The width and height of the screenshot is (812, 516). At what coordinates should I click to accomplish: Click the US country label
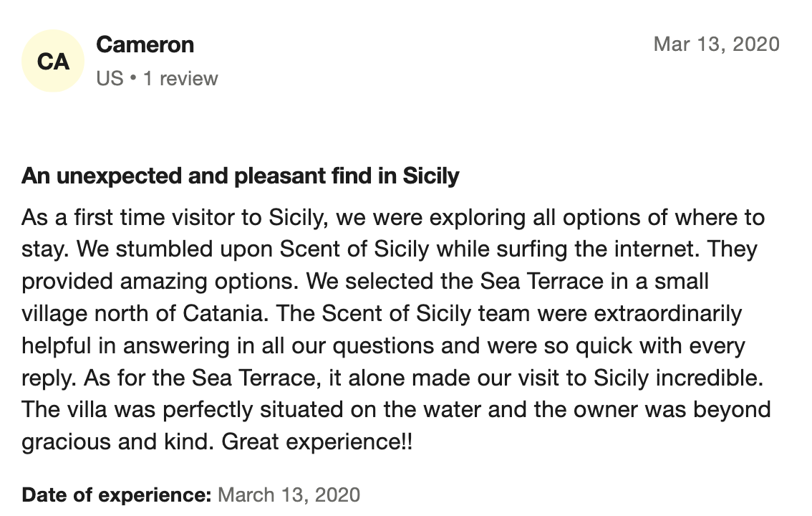pos(110,78)
